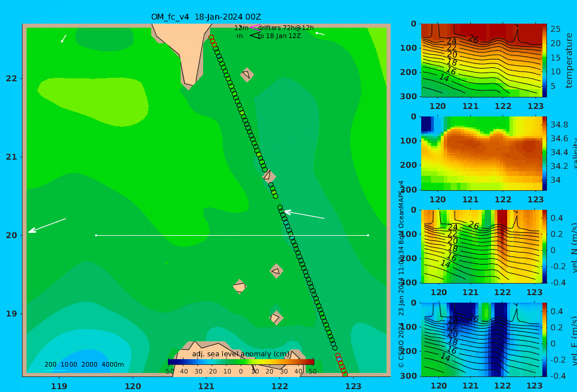Click the "200 1000 2000 4000m" depth legend

[x=84, y=365]
